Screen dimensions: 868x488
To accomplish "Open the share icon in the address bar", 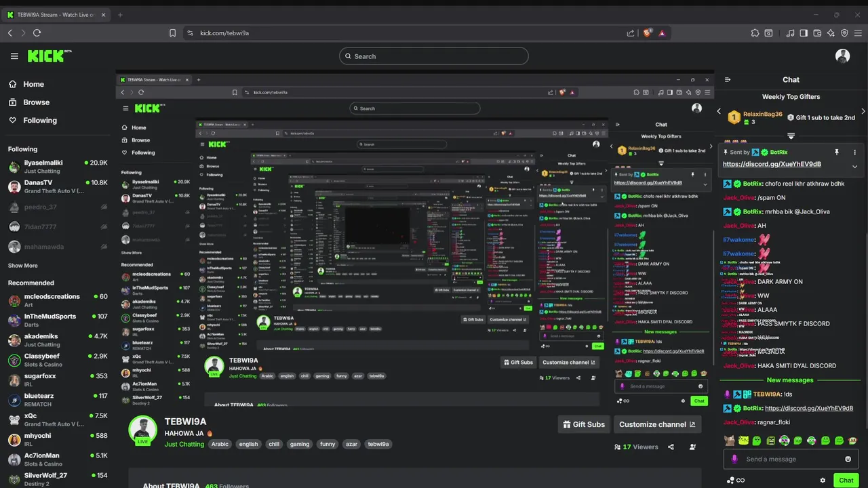I will point(631,33).
